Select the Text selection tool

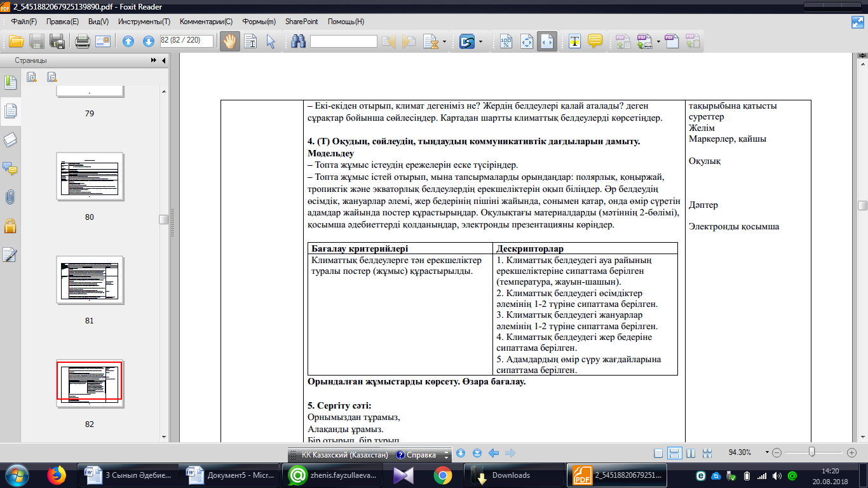click(250, 41)
